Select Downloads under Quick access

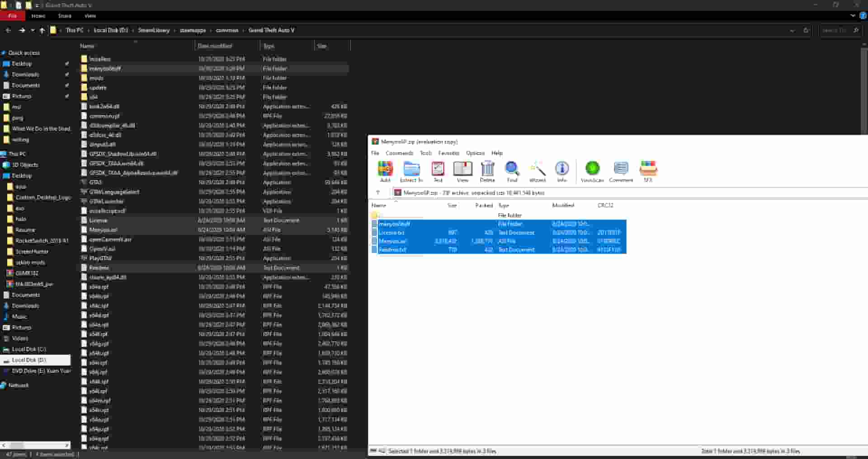[25, 75]
